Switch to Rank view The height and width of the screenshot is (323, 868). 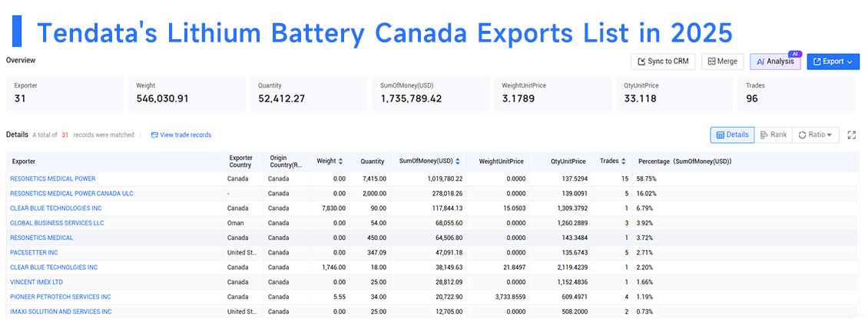pyautogui.click(x=773, y=135)
